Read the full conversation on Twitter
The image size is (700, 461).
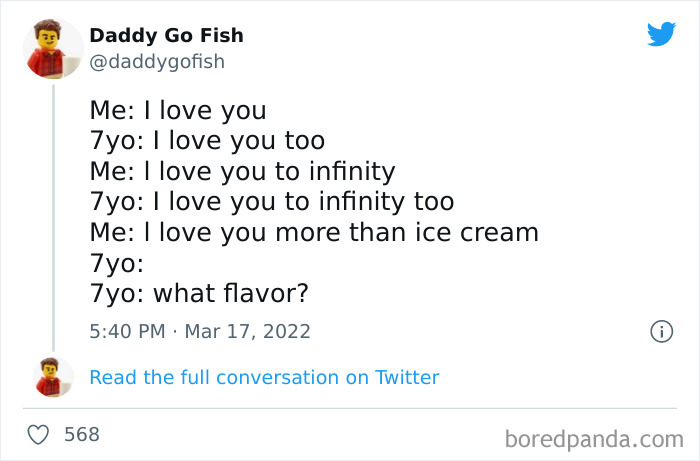[x=264, y=377]
